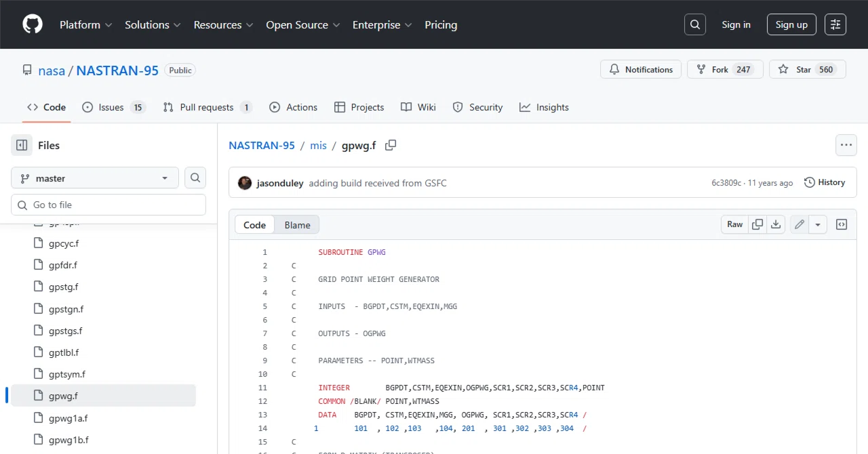Select the Code view toggle
This screenshot has width=868, height=454.
[x=255, y=225]
